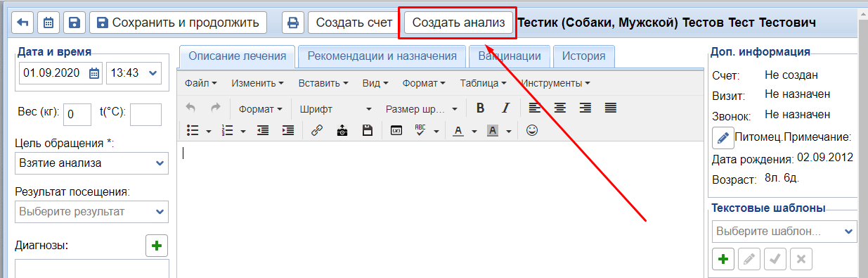Go back with the arrow icon
The image size is (868, 278).
23,23
